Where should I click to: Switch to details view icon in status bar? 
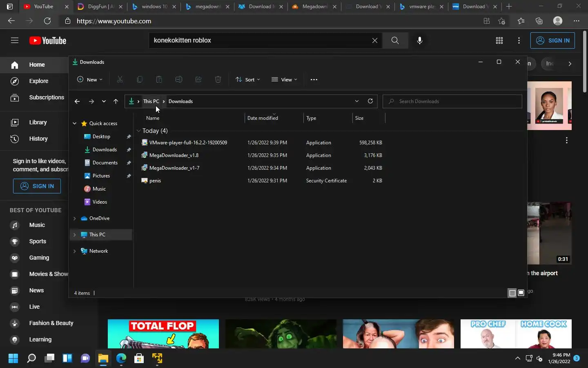click(512, 293)
